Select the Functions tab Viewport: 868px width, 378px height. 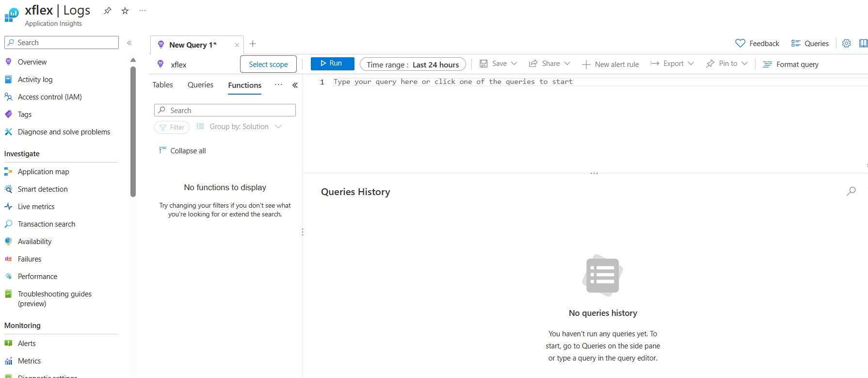(x=245, y=85)
